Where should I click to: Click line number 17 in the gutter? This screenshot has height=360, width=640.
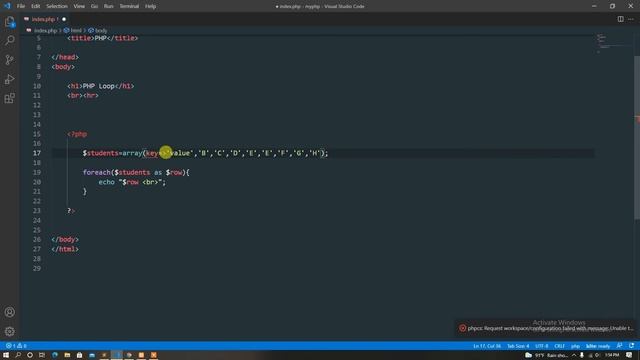tap(37, 153)
